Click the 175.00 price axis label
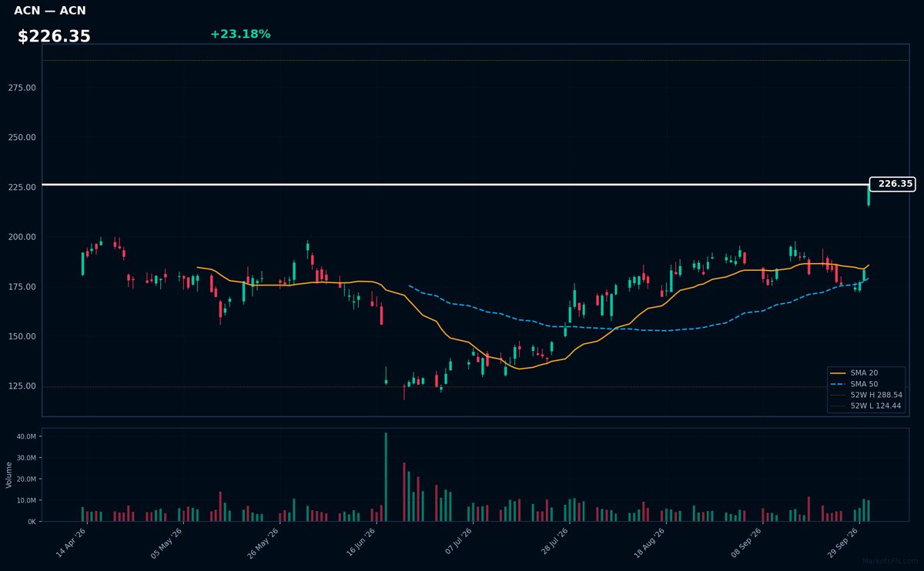This screenshot has width=924, height=571. (x=22, y=287)
